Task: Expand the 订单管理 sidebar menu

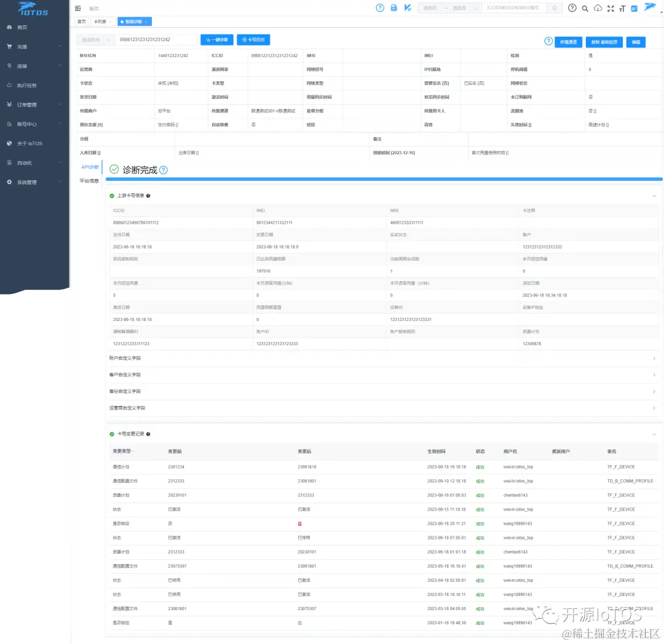Action: [x=34, y=105]
